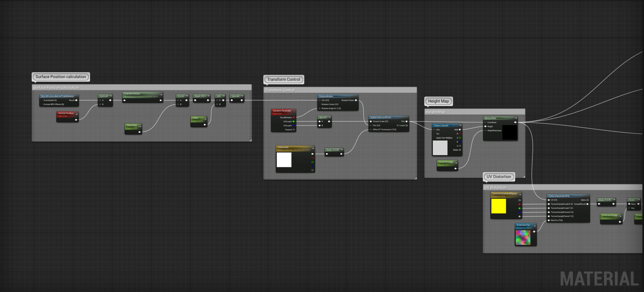The width and height of the screenshot is (644, 292).
Task: Expand the HeightStrength node chevron
Action: pos(456,163)
